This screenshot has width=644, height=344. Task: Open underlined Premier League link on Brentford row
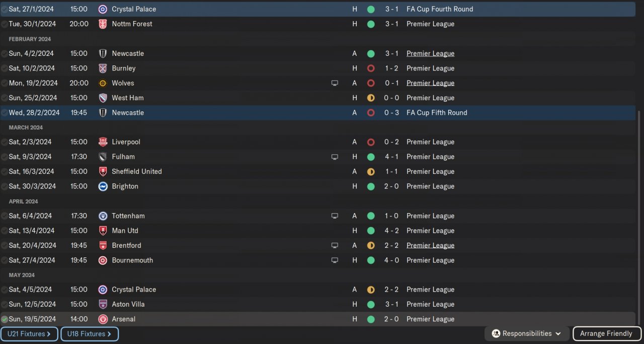[430, 245]
